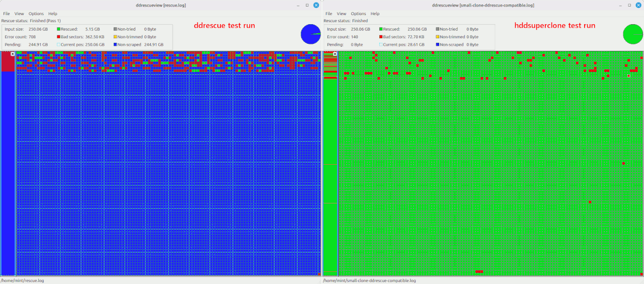
Task: Close the small-clone-ddrescue-compatible.log window
Action: coord(638,5)
